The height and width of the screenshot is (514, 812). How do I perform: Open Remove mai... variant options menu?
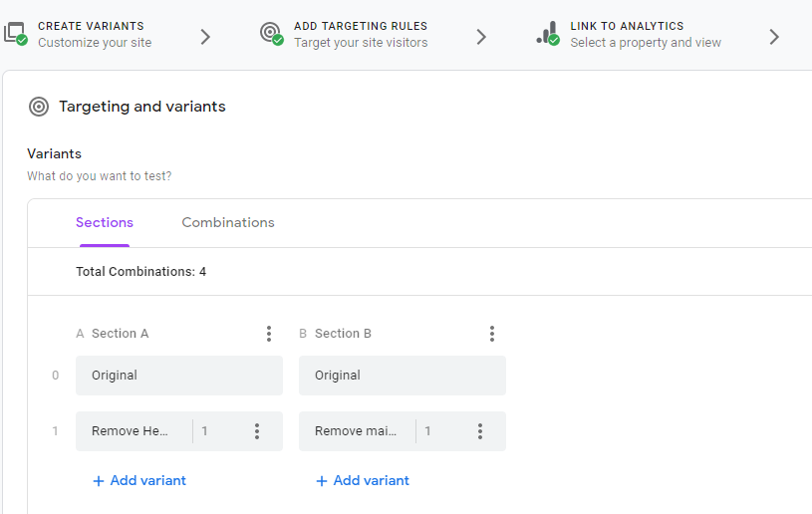point(480,431)
